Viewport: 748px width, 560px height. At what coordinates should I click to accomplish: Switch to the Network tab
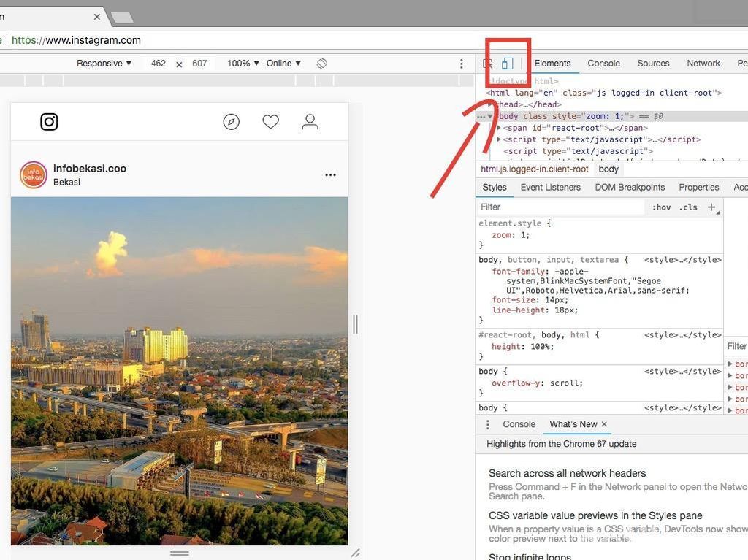point(703,64)
